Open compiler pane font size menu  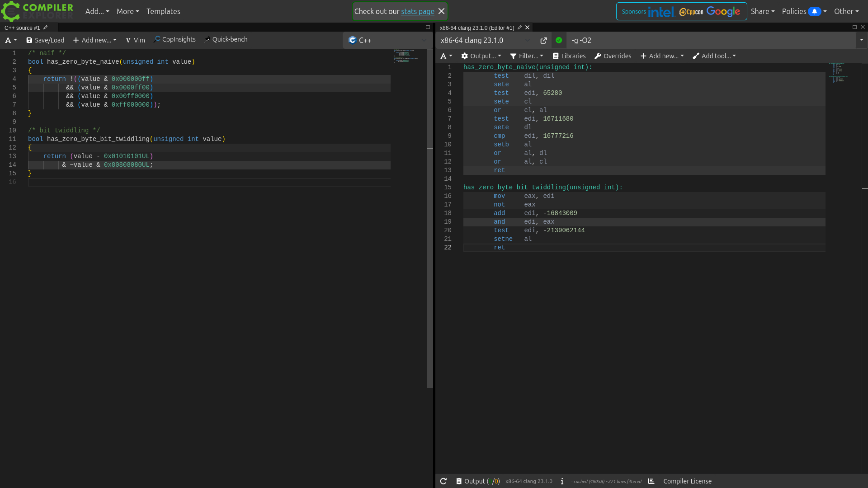(446, 56)
